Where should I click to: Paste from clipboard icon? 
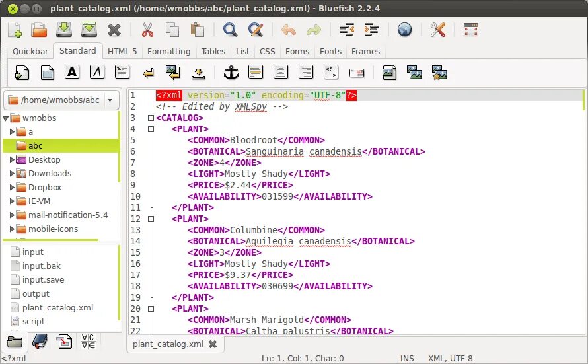[x=198, y=30]
